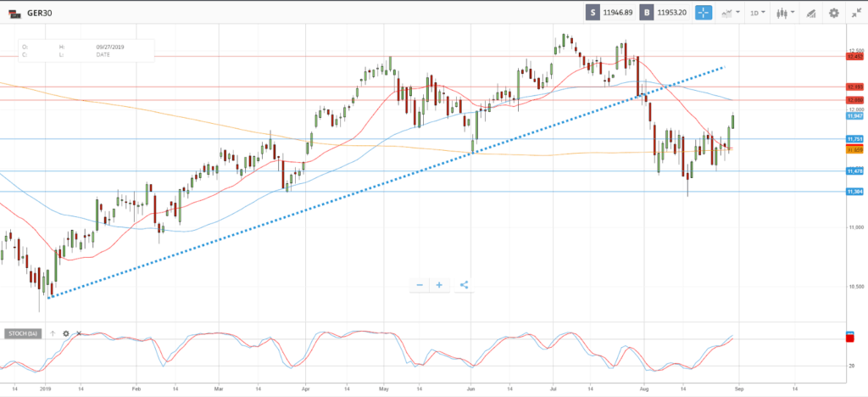Click the buy price 11953.20
868x397 pixels.
coord(671,13)
